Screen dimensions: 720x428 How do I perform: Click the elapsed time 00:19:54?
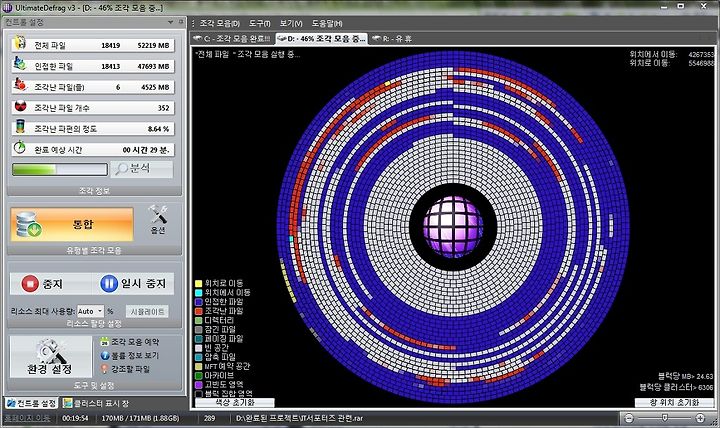point(75,418)
